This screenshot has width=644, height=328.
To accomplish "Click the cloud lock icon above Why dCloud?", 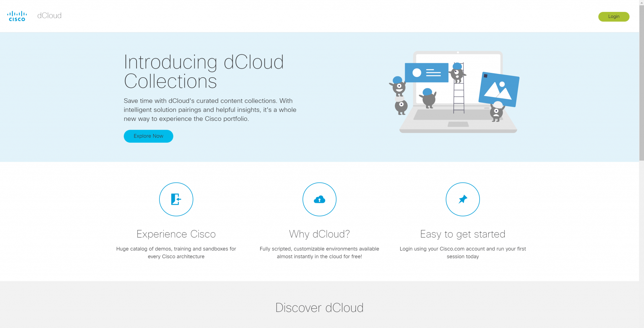I will [319, 199].
